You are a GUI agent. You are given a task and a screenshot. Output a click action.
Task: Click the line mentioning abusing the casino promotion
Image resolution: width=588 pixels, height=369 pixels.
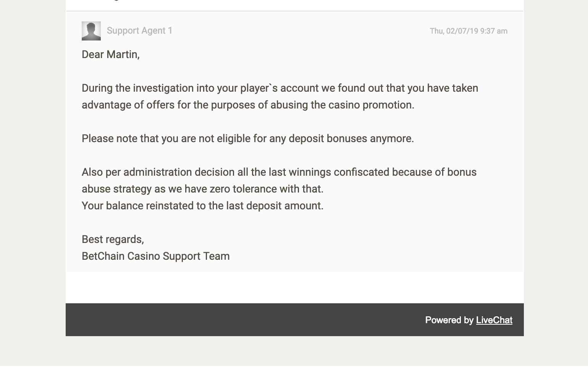point(248,105)
